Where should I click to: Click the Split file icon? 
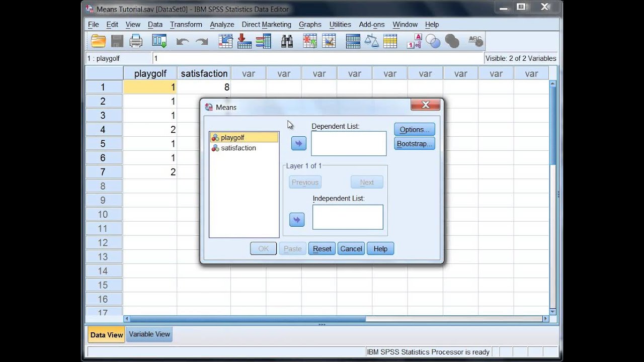(353, 41)
